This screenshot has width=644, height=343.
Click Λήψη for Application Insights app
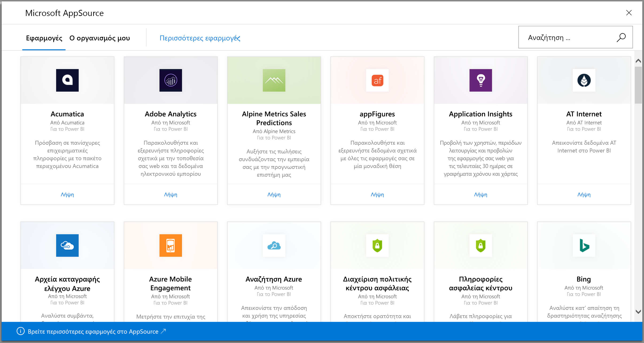[481, 194]
